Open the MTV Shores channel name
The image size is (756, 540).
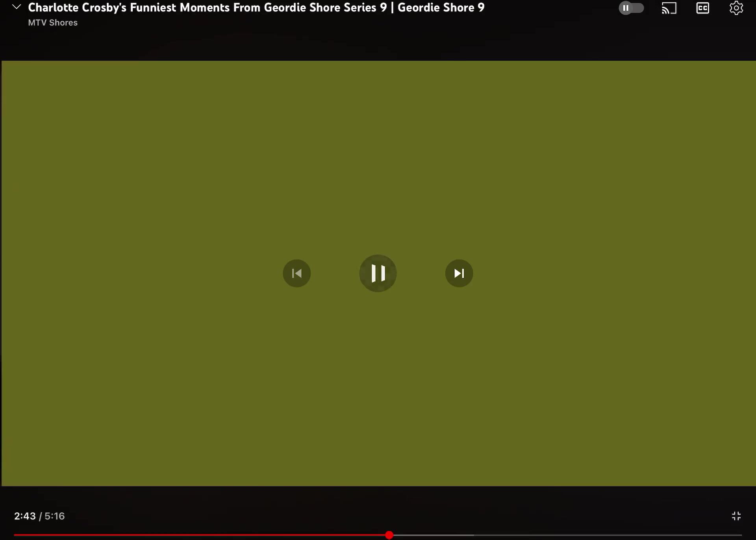(53, 23)
